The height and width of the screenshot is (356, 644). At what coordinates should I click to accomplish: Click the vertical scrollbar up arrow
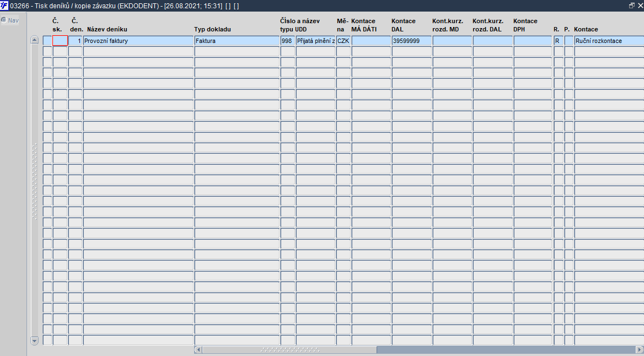tap(35, 40)
